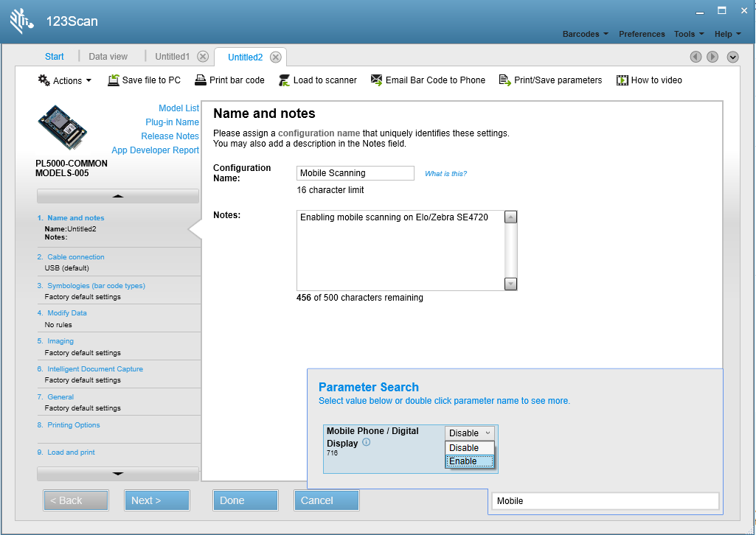Image resolution: width=756 pixels, height=535 pixels.
Task: Click the How to video film icon
Action: pyautogui.click(x=623, y=80)
